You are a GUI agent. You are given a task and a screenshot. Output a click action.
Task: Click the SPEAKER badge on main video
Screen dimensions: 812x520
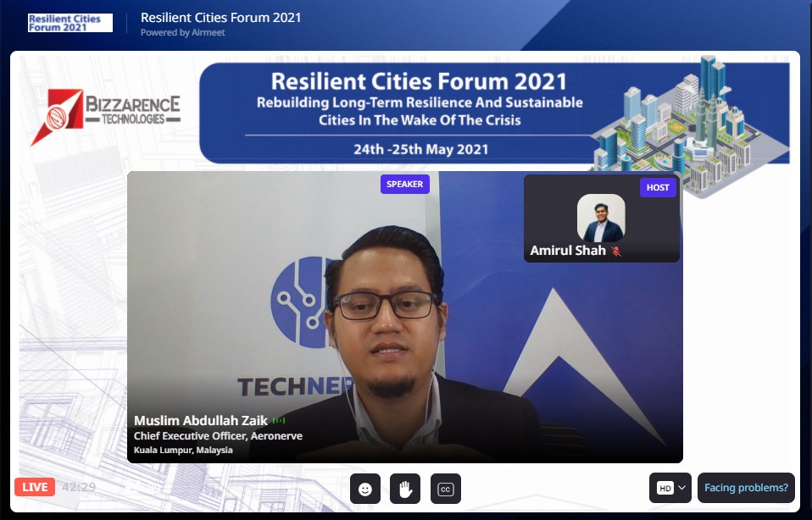coord(405,184)
